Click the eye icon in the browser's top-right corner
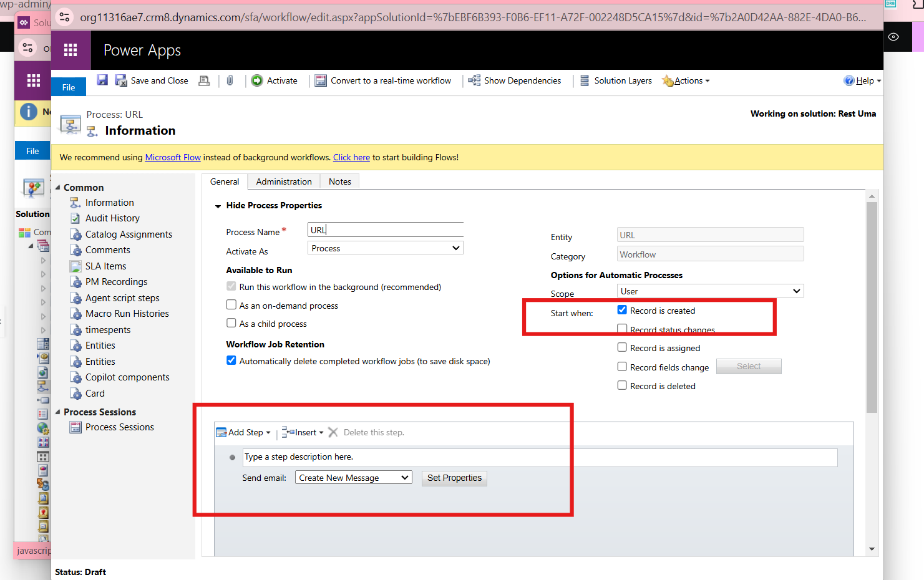 [x=893, y=37]
